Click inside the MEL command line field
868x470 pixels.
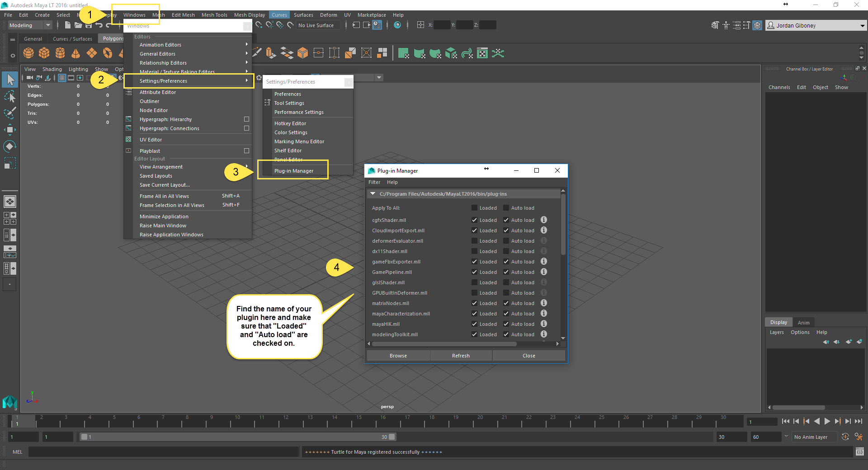(x=163, y=452)
